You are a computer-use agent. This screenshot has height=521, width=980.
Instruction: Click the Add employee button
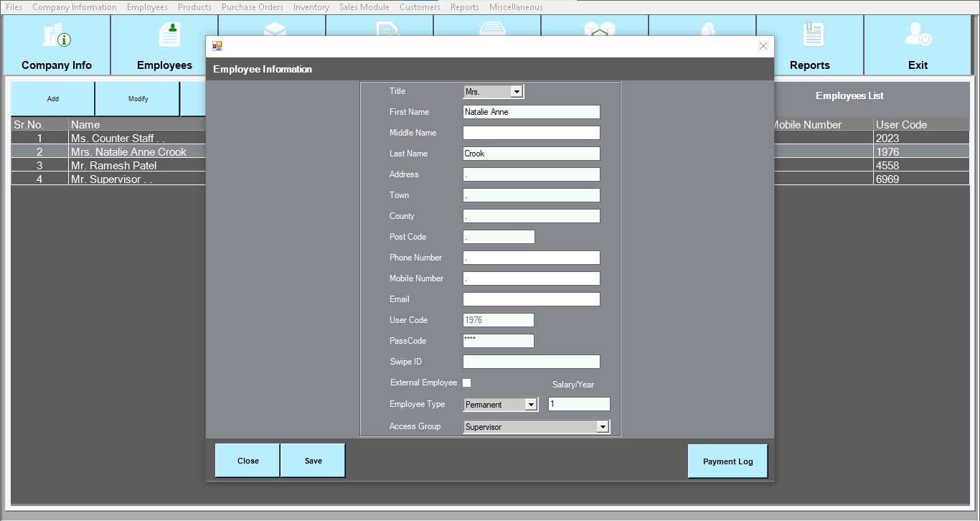(53, 99)
